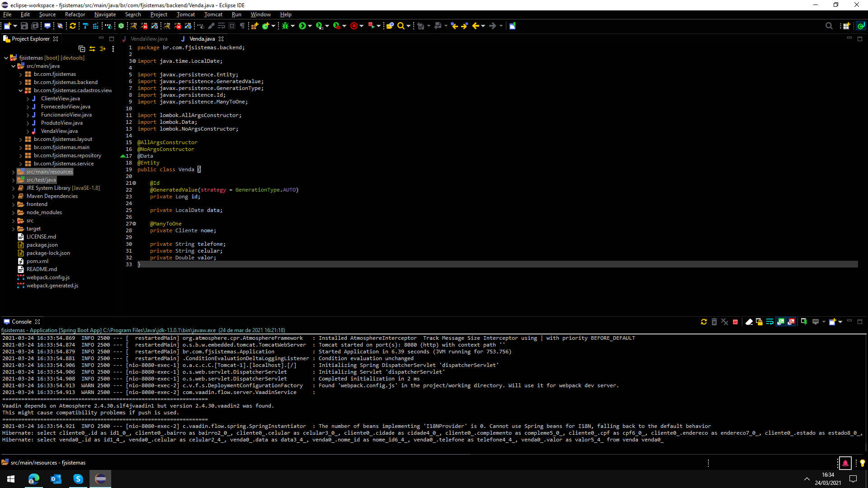Click the green Run button
This screenshot has height=488, width=868.
(x=302, y=26)
